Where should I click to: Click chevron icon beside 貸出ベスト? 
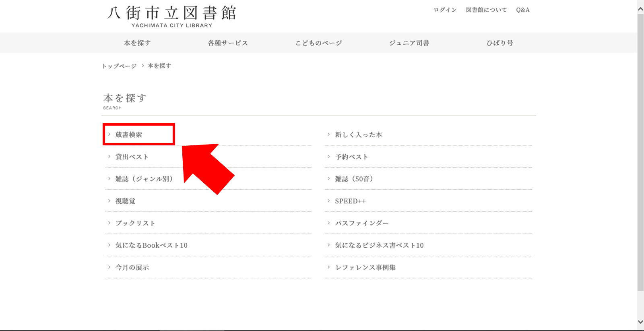[x=109, y=157]
